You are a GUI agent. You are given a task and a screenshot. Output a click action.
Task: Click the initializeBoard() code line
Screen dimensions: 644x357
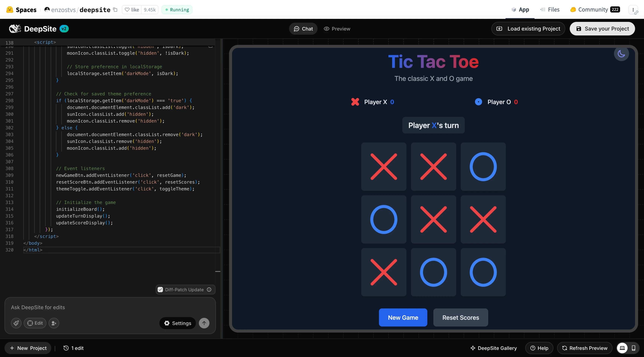(x=80, y=209)
